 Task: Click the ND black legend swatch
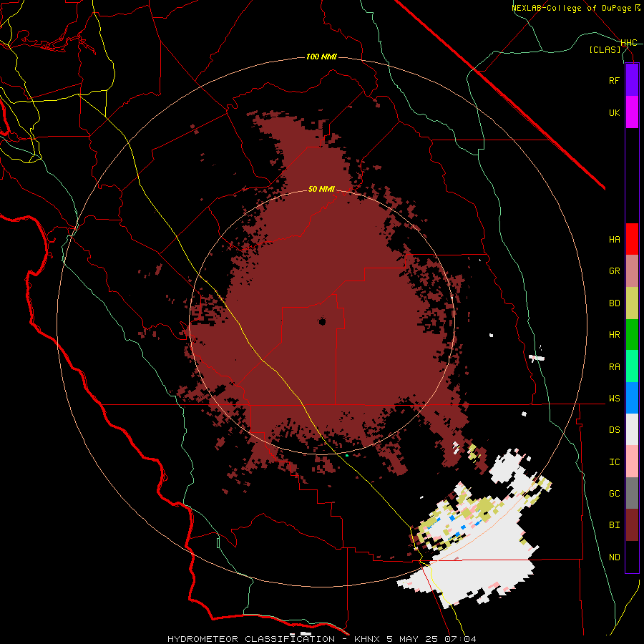(x=632, y=557)
